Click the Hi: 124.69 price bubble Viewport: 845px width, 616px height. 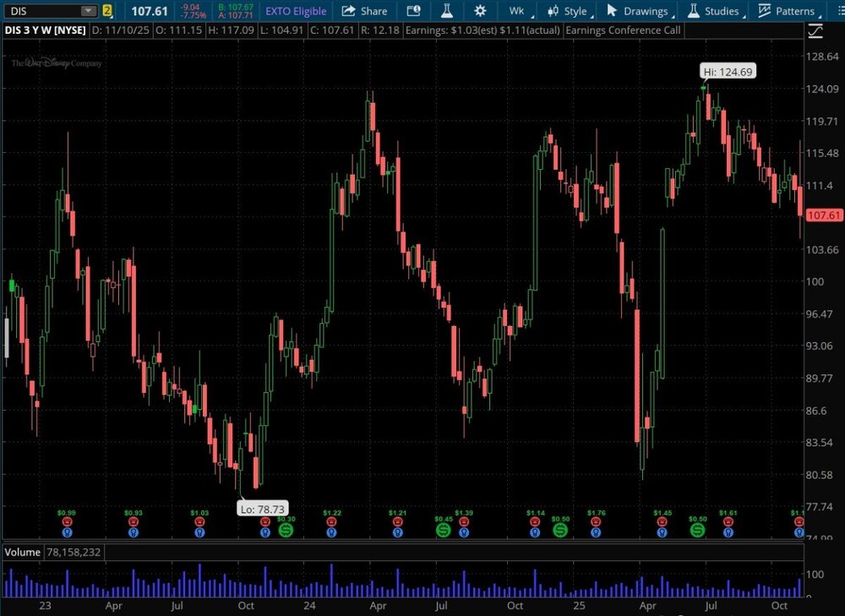point(727,72)
